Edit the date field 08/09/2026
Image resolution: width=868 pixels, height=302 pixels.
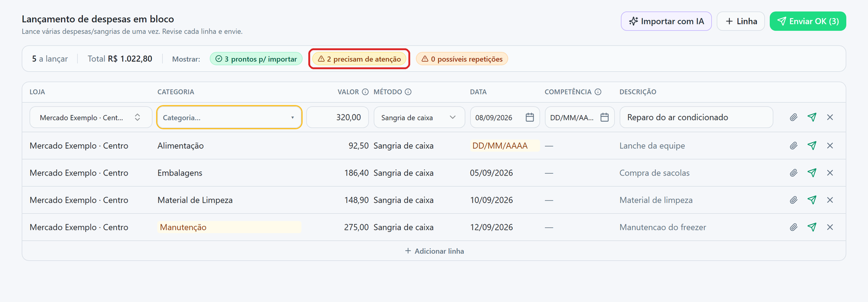[505, 117]
